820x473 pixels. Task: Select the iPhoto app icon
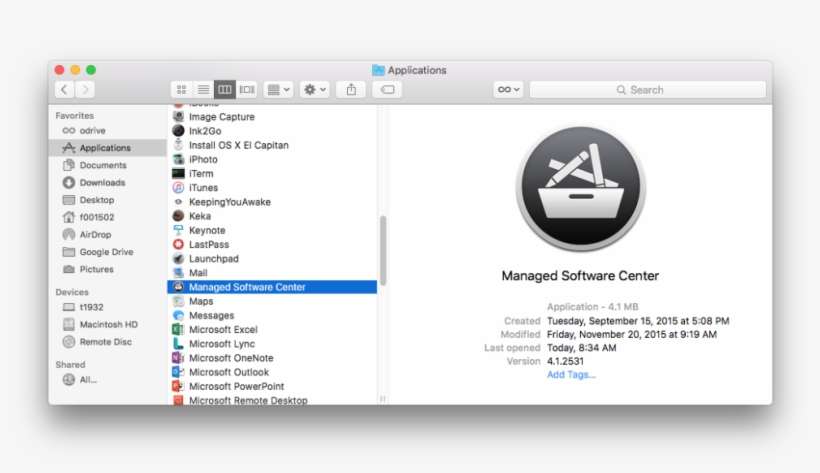pos(178,159)
